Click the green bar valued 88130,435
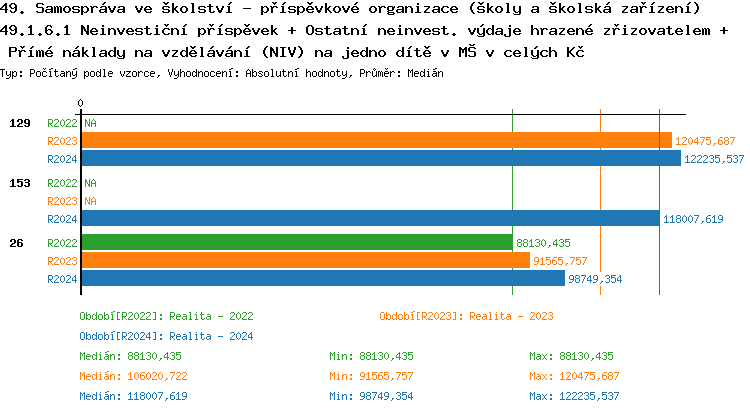750x414 pixels. point(296,242)
